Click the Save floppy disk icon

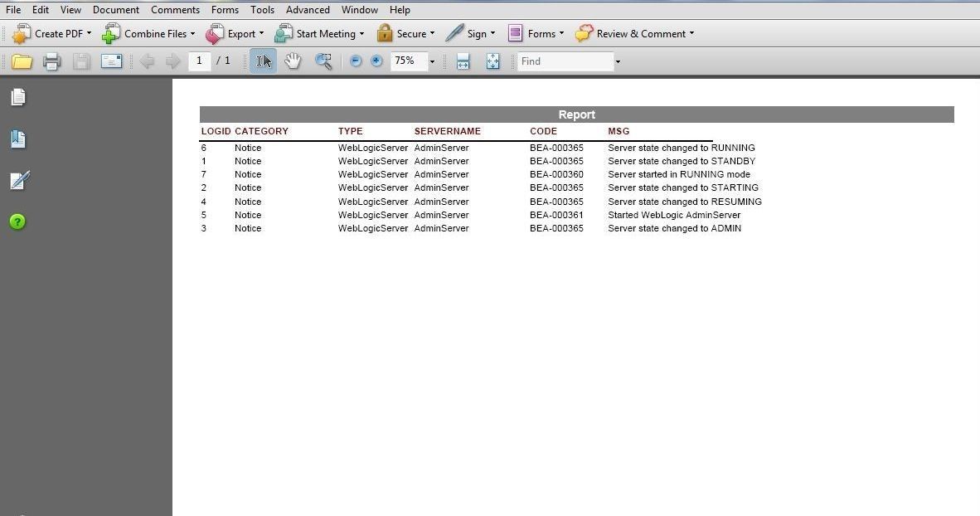point(81,61)
